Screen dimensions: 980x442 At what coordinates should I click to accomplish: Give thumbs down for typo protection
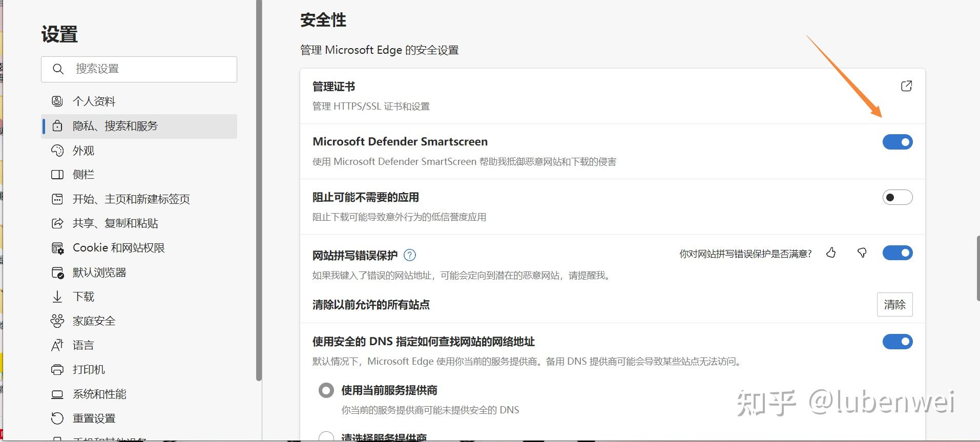pyautogui.click(x=862, y=253)
